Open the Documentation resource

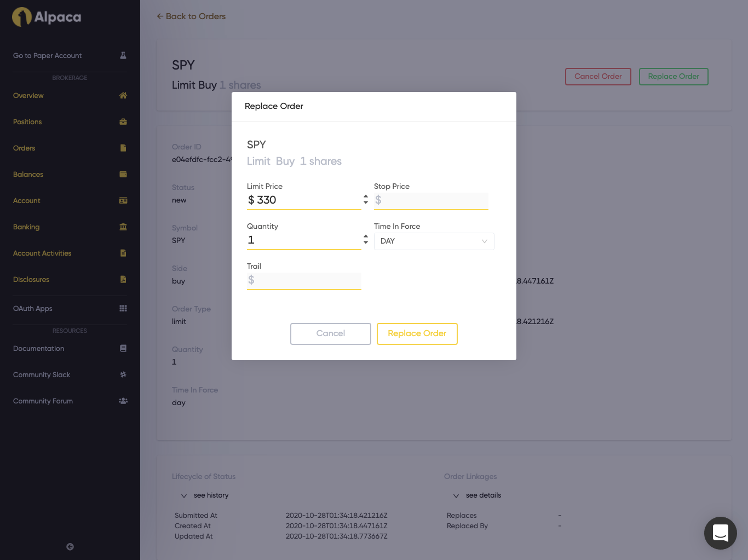click(39, 349)
